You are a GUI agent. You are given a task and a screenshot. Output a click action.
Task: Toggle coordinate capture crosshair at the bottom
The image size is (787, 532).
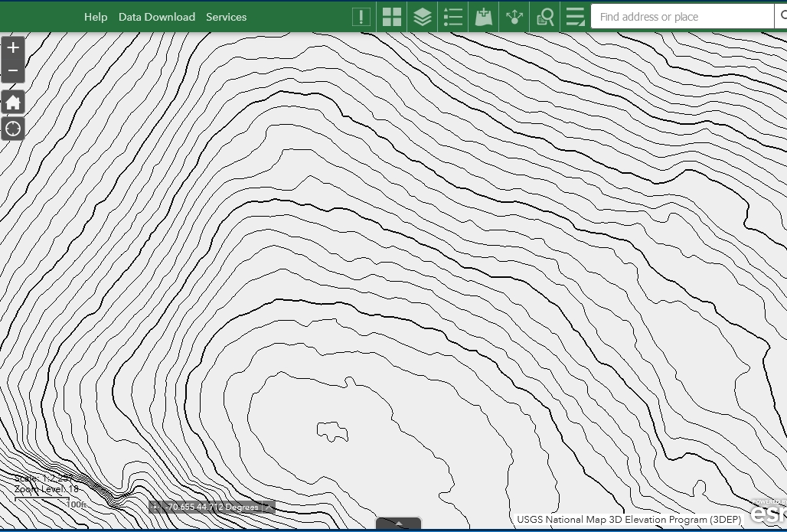155,507
